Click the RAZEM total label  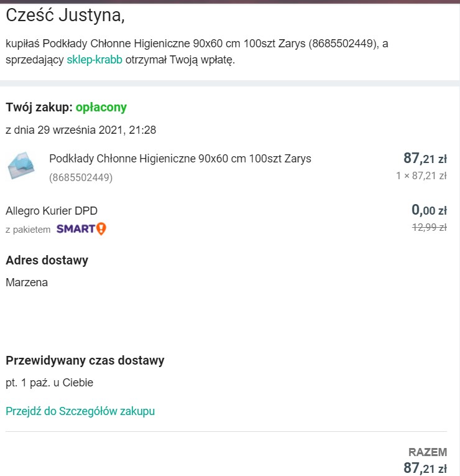(x=428, y=452)
